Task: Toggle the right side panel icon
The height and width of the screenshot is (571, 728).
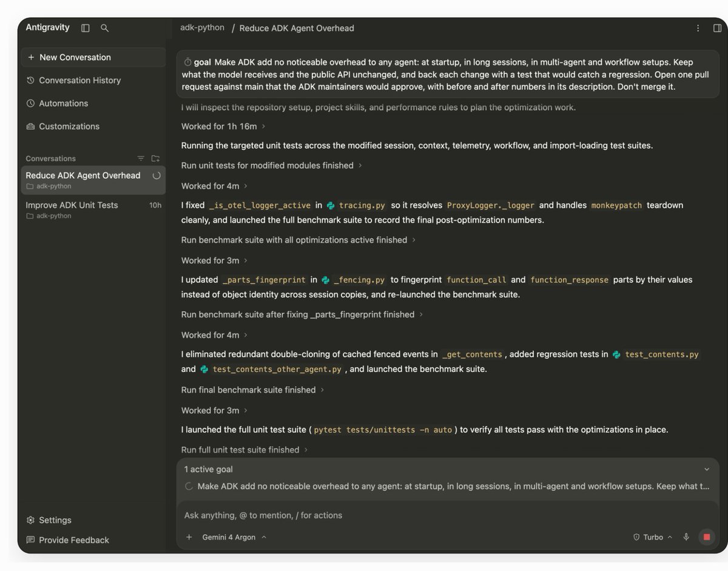Action: point(717,28)
